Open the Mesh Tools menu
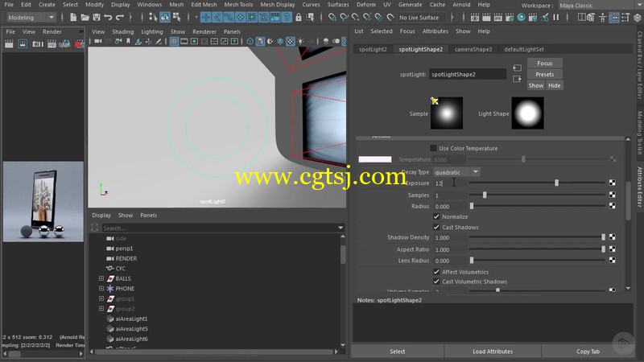The image size is (644, 362). pyautogui.click(x=238, y=5)
